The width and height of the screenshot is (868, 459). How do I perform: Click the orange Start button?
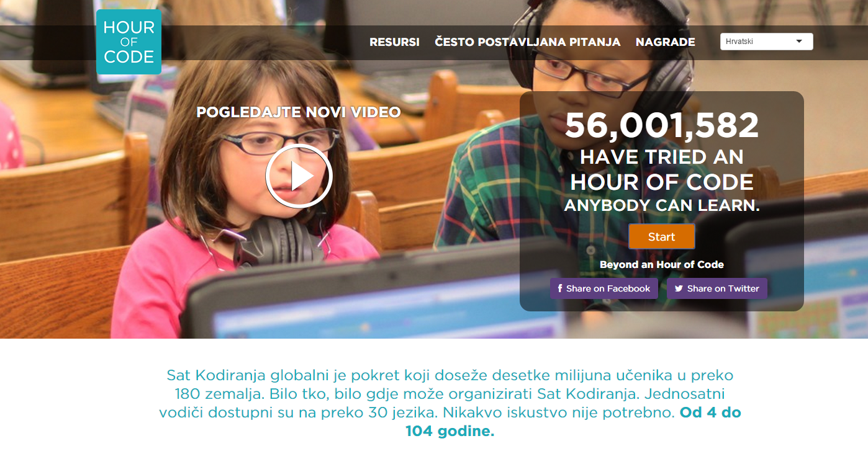coord(661,236)
